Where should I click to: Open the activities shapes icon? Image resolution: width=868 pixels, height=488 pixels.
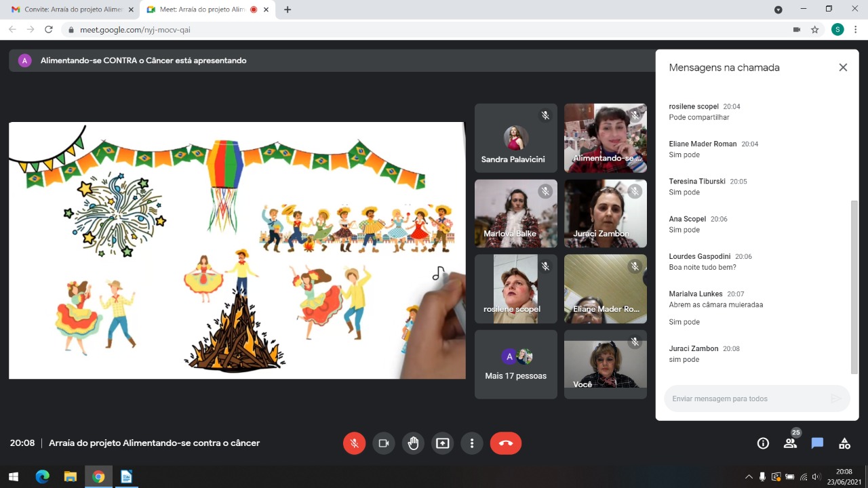point(844,443)
